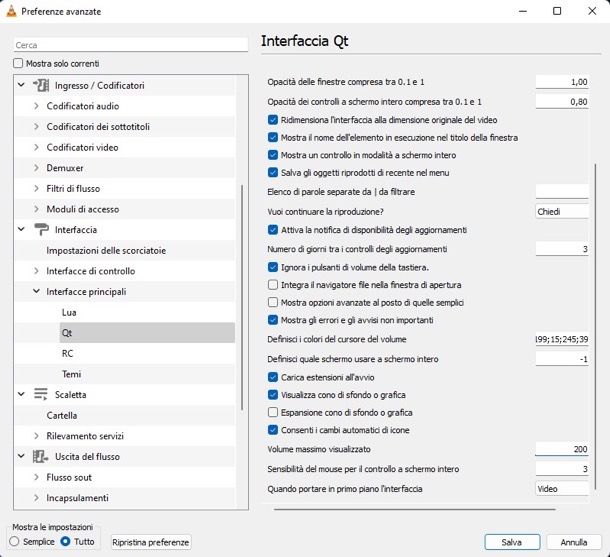Click the Cerca search field
The width and height of the screenshot is (610, 557).
pos(131,45)
